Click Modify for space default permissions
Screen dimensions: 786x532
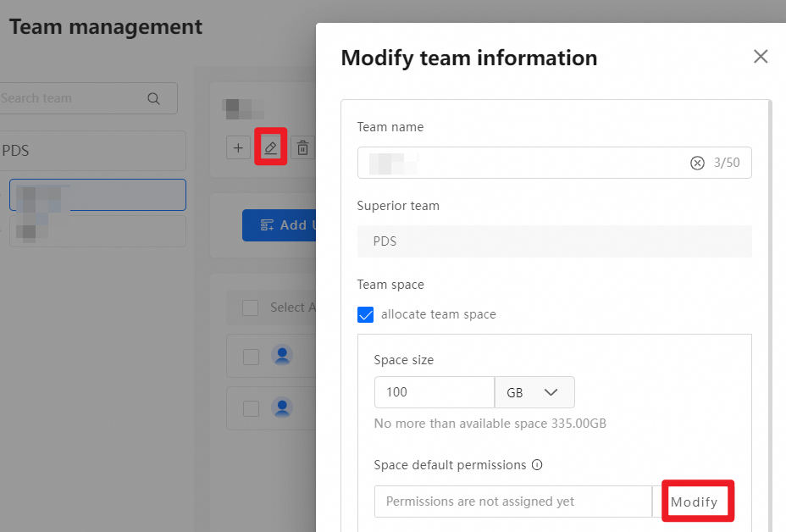click(694, 502)
